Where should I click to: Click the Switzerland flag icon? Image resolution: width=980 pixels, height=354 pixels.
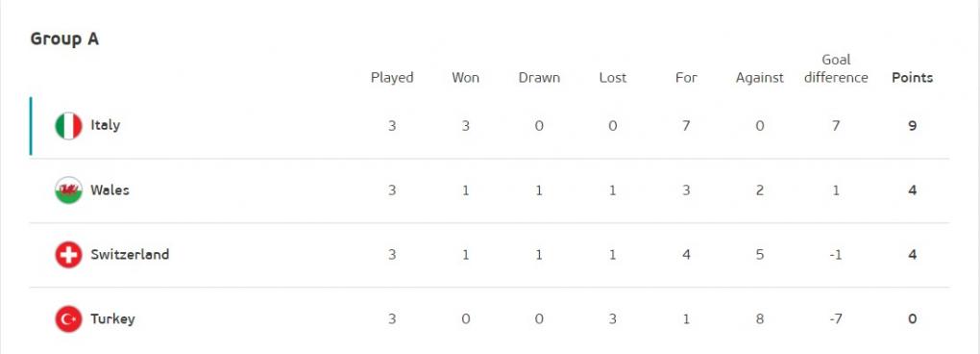tap(69, 255)
